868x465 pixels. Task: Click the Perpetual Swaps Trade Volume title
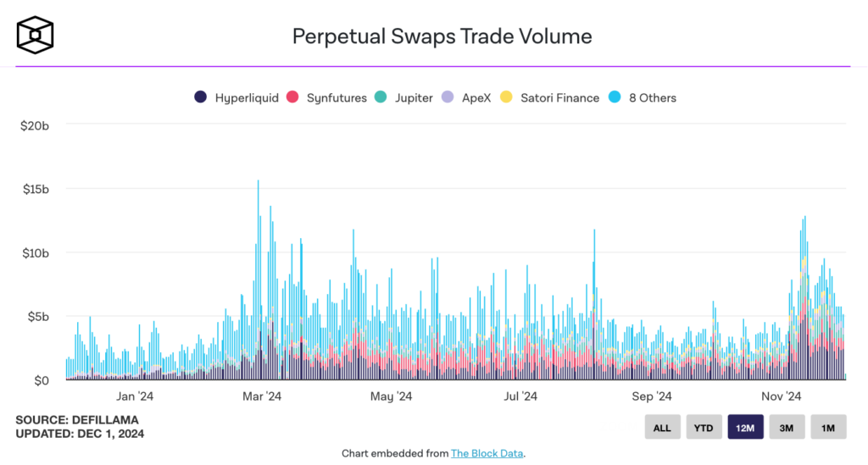click(x=442, y=36)
